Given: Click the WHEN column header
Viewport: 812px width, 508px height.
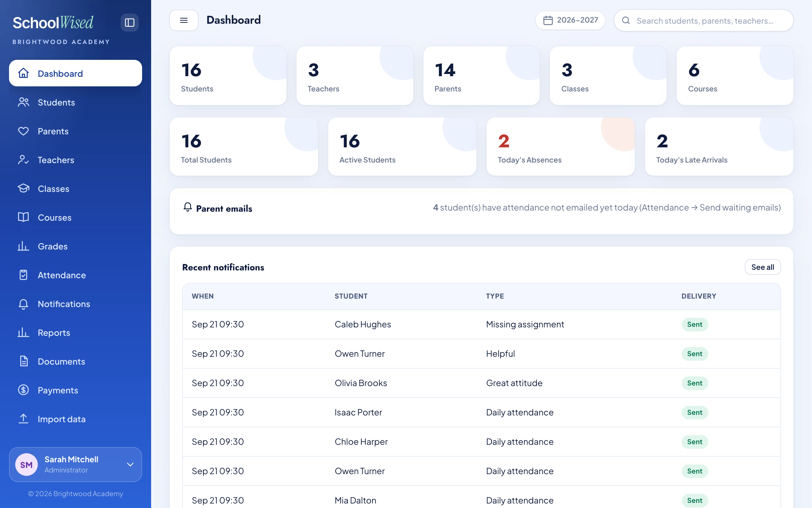Looking at the screenshot, I should [203, 296].
